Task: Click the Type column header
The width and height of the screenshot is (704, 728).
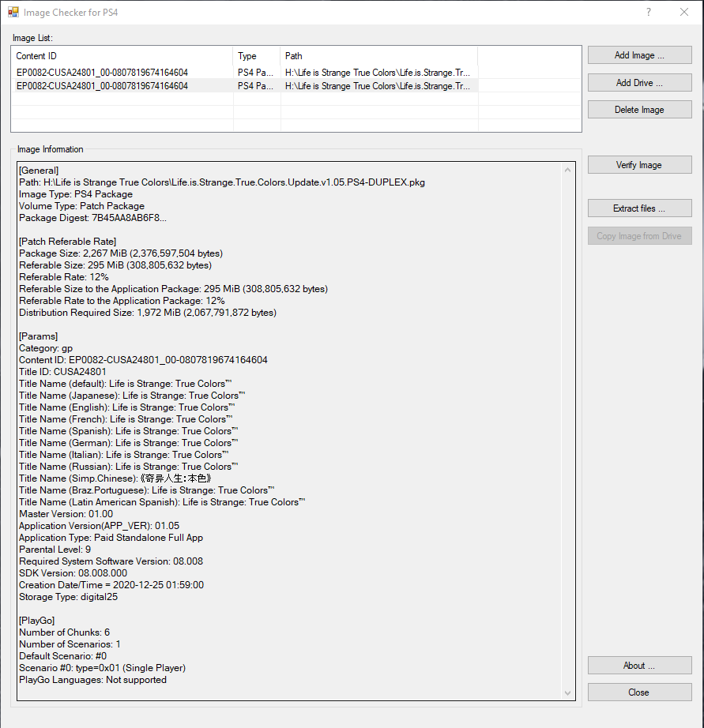Action: (257, 56)
